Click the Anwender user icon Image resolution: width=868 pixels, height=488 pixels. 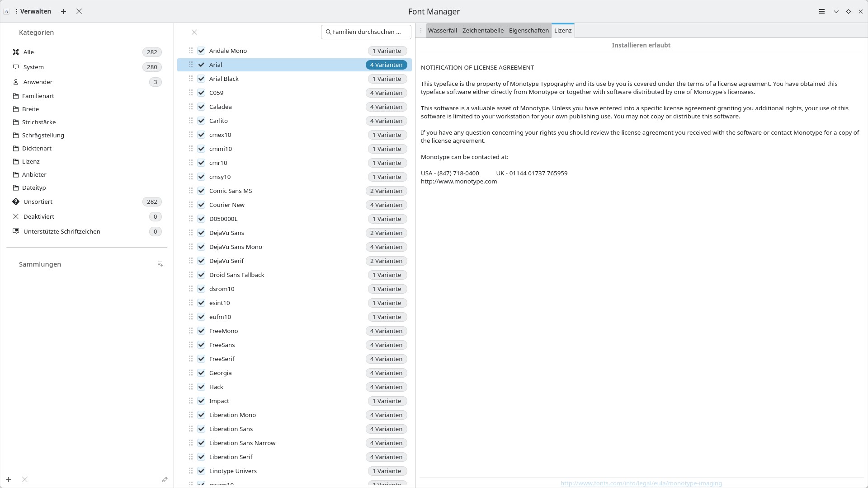pos(16,82)
